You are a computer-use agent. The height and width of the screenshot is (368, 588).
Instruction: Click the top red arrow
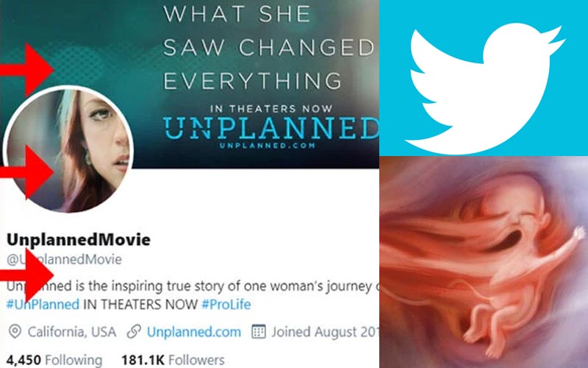[x=26, y=69]
